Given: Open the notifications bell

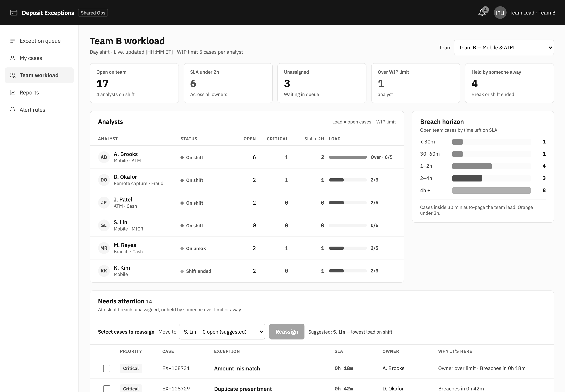Looking at the screenshot, I should pyautogui.click(x=482, y=13).
